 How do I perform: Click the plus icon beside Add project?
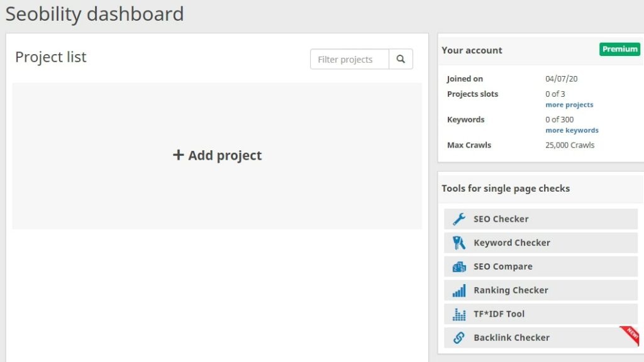[x=178, y=155]
